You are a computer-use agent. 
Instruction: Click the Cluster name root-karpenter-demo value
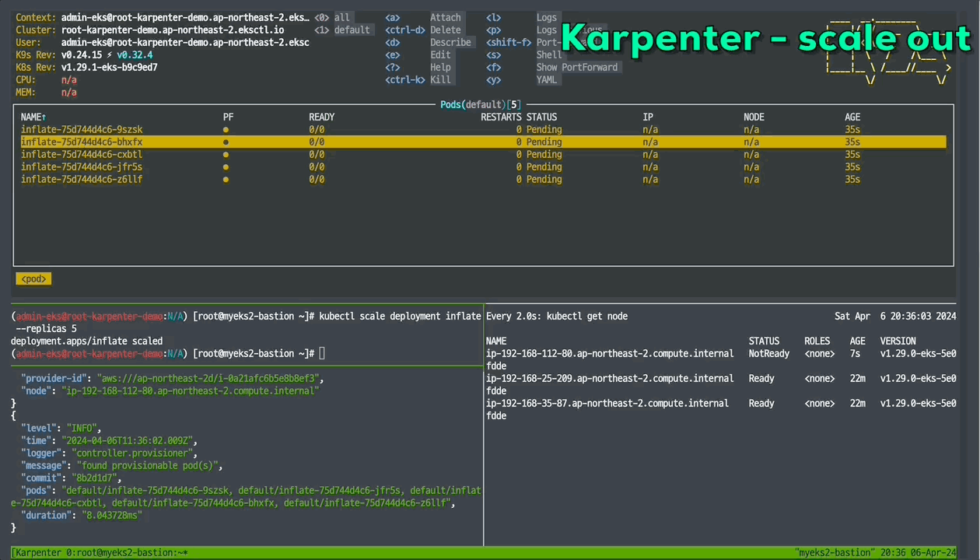pos(173,30)
